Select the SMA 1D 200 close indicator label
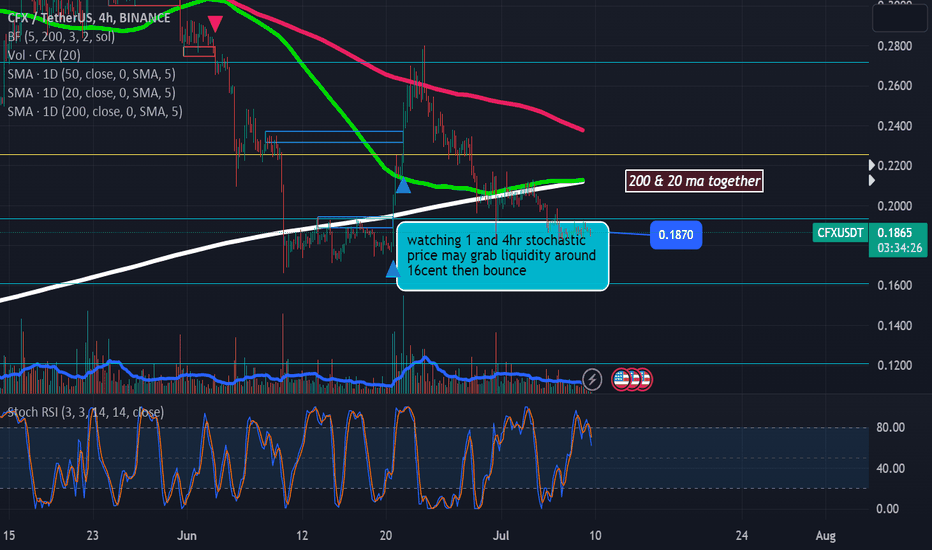Viewport: 932px width, 550px height. (95, 112)
